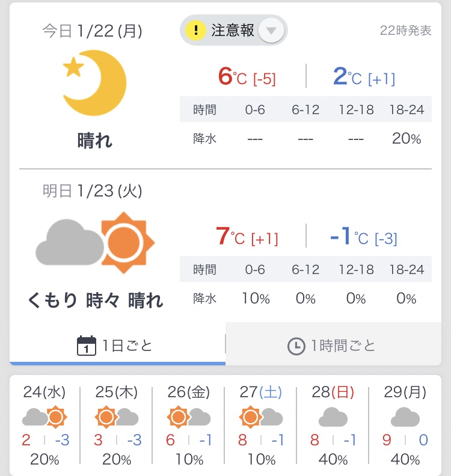Click tomorrow's cloud and sun weather icon
This screenshot has width=451, height=476.
[95, 242]
